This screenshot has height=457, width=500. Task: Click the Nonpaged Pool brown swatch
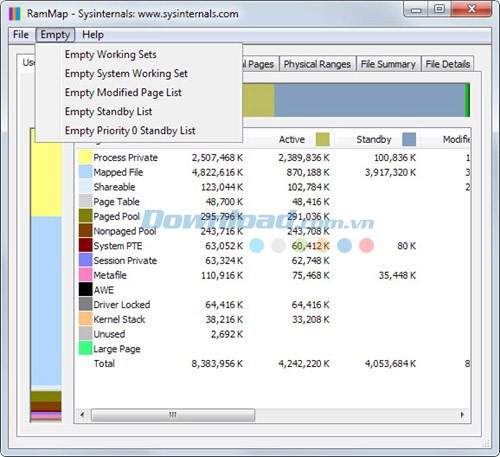coord(85,231)
